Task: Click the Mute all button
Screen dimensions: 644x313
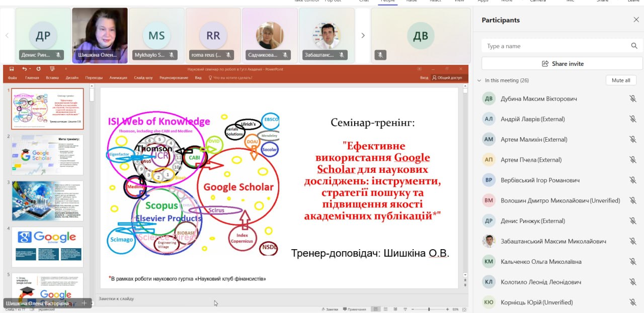Action: 621,80
